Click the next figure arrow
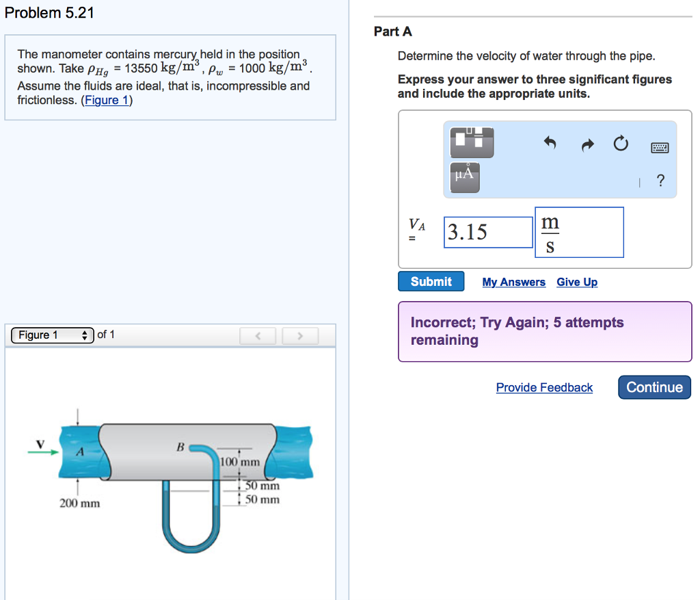Screen dimensions: 700x600 [x=300, y=335]
